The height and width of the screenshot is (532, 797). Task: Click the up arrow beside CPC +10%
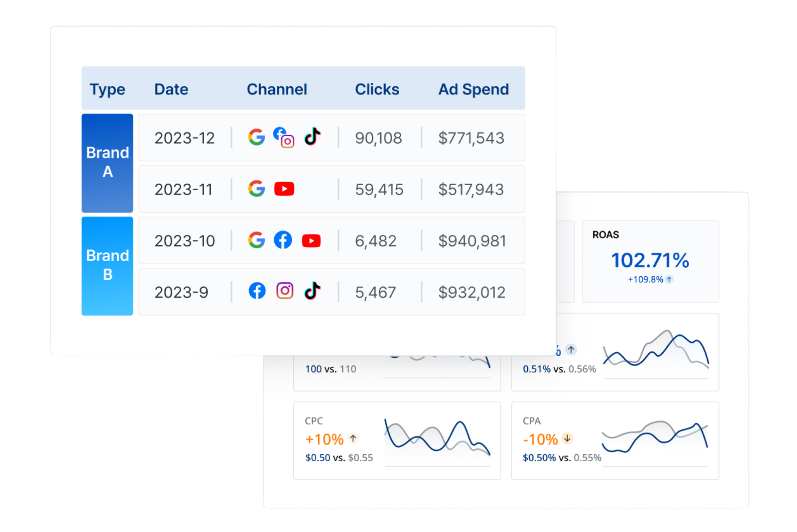pyautogui.click(x=353, y=439)
